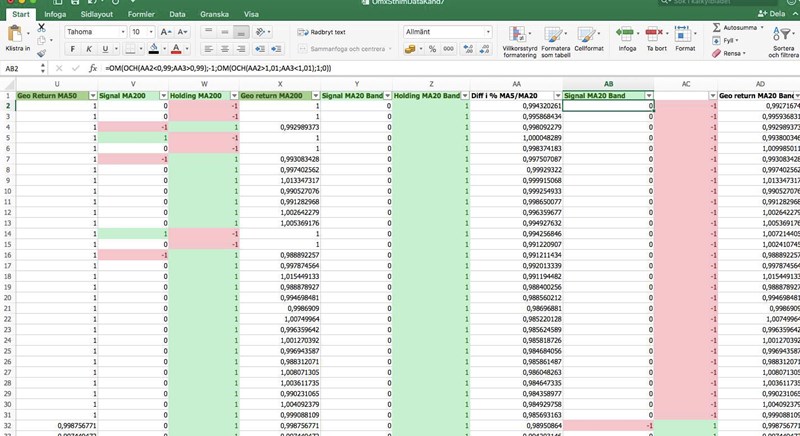Click the Klistra in paste icon
The width and height of the screenshot is (800, 436).
[x=17, y=34]
